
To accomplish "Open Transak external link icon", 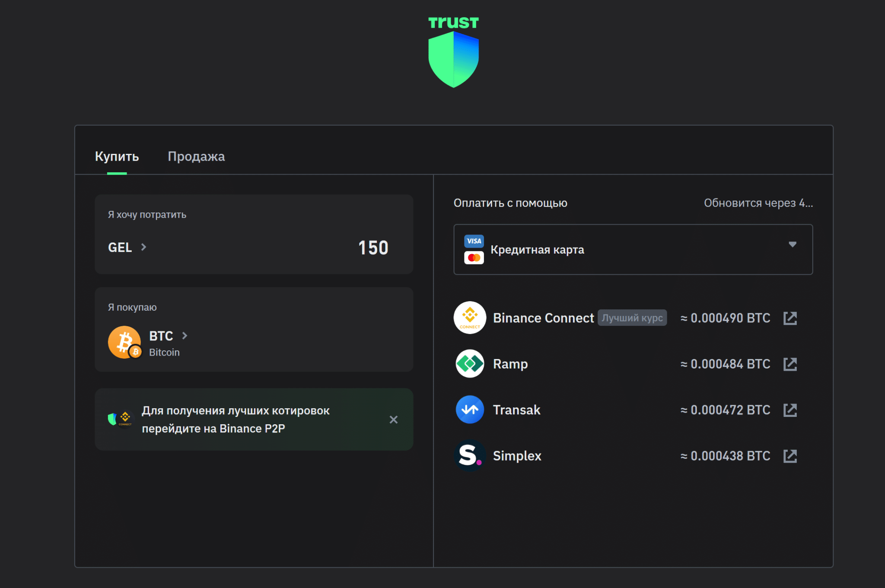I will [790, 410].
